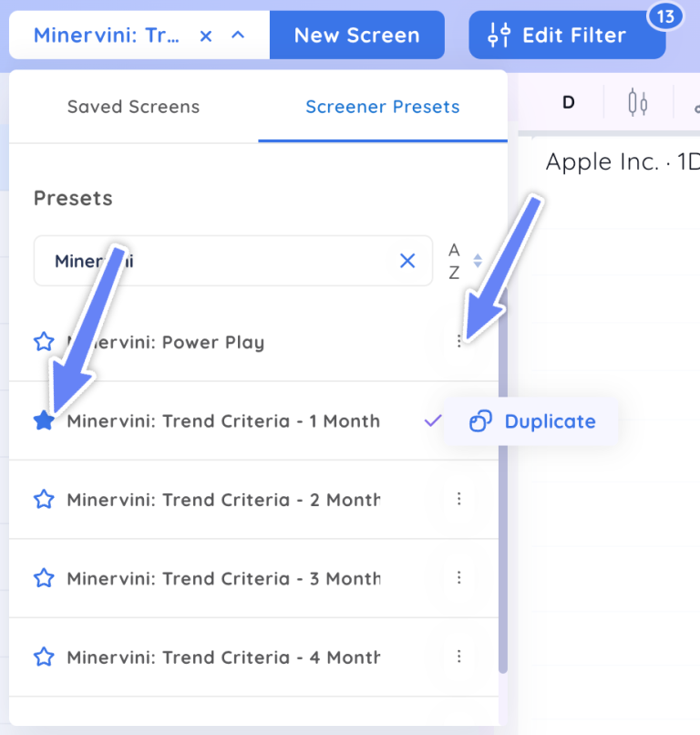Star the Trend Criteria - 4 Month preset
This screenshot has height=735, width=700.
pos(44,657)
